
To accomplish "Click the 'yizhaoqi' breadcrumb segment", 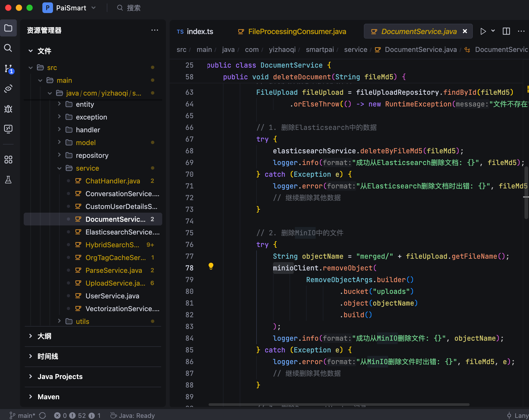I will click(x=282, y=50).
